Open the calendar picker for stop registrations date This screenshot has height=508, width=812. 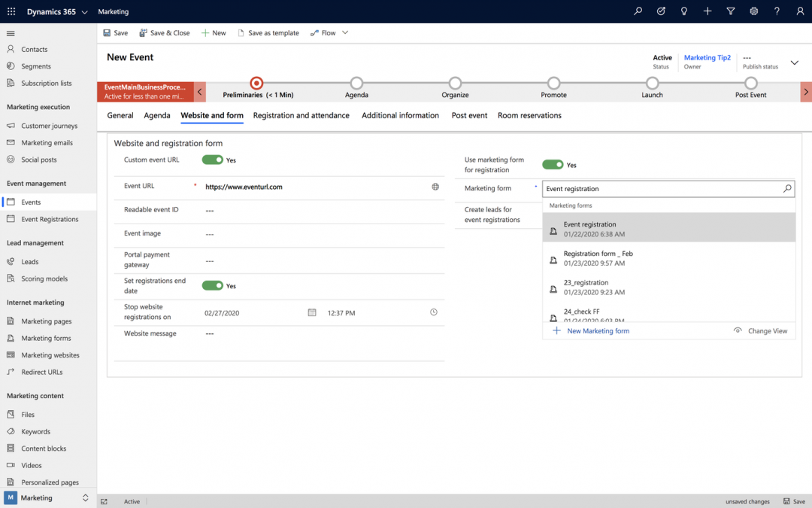click(x=312, y=312)
